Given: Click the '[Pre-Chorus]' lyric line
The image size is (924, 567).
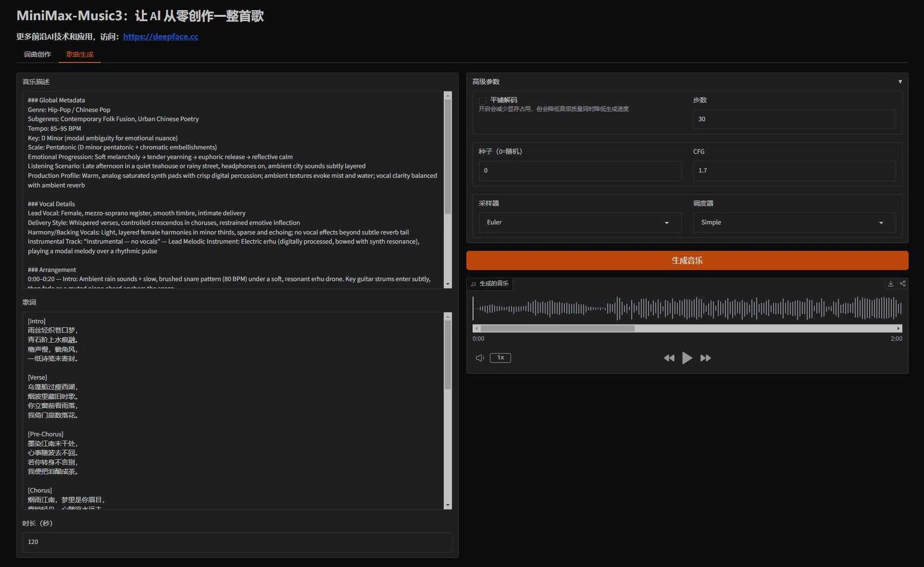Looking at the screenshot, I should coord(46,434).
